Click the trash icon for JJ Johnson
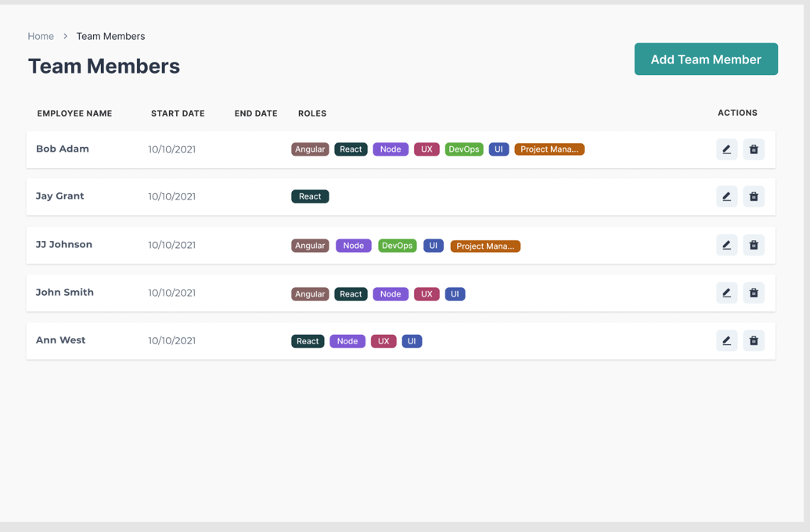This screenshot has height=532, width=810. click(754, 245)
